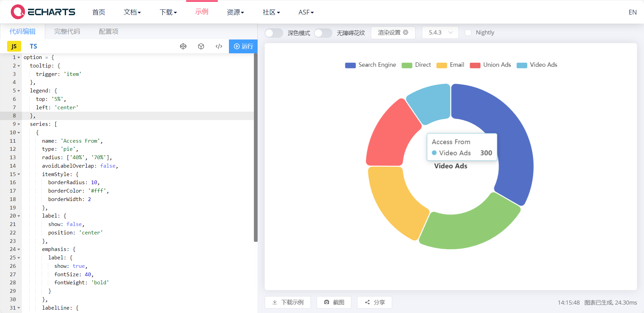The width and height of the screenshot is (644, 313).
Task: Enable the Nightly checkbox
Action: (468, 32)
